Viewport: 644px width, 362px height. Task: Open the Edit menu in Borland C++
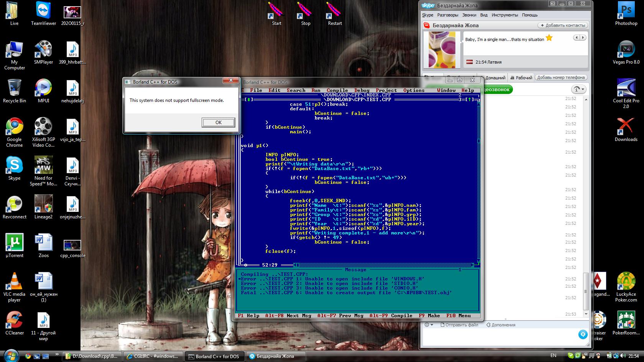(274, 90)
